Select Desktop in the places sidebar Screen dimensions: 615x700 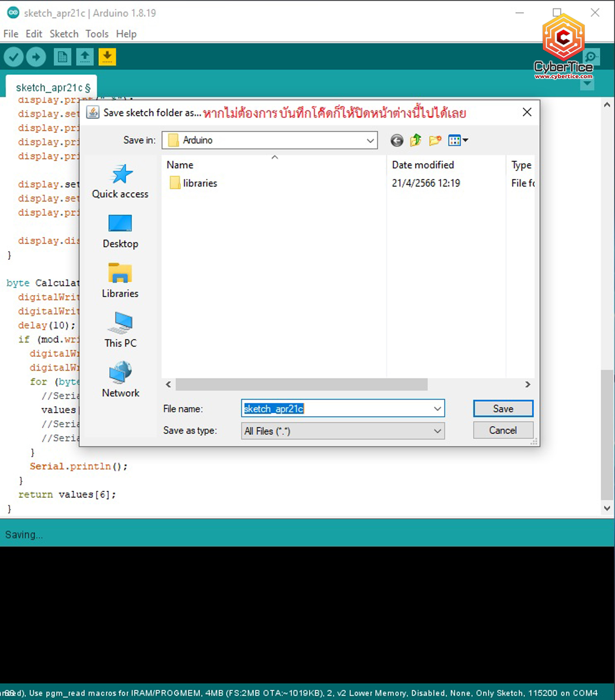[120, 232]
